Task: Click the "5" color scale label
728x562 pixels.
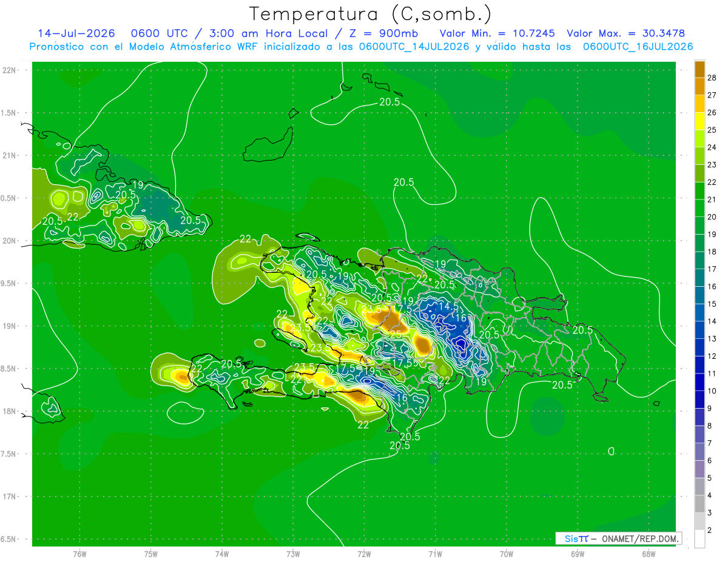Action: (x=710, y=478)
